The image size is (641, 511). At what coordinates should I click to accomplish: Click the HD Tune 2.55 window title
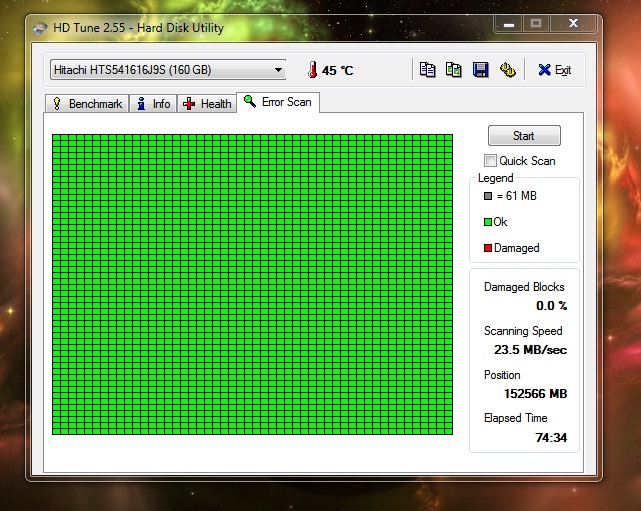click(139, 28)
